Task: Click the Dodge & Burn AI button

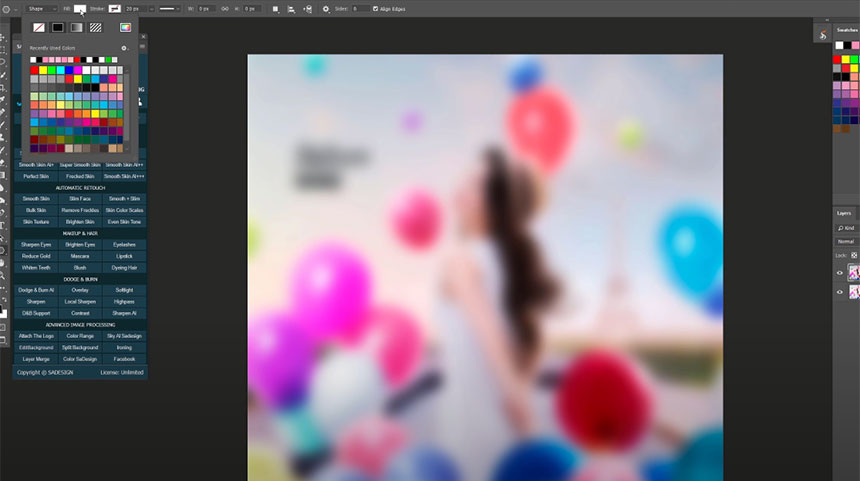Action: 36,290
